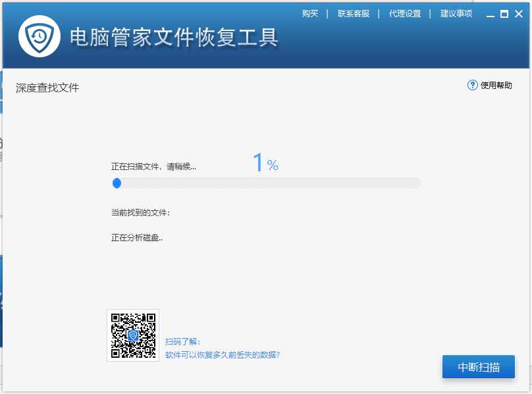Open the 使用帮助 question mark icon

pos(472,85)
